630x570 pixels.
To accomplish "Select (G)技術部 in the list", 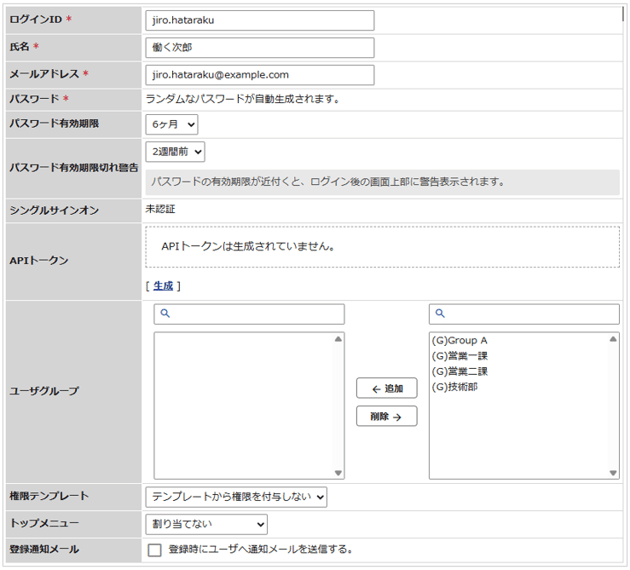I will [x=454, y=387].
